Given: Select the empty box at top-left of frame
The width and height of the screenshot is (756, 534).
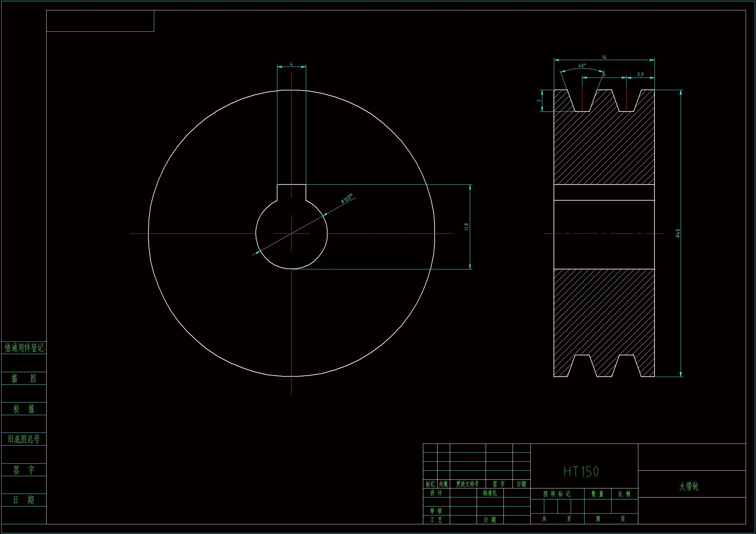Looking at the screenshot, I should (100, 21).
